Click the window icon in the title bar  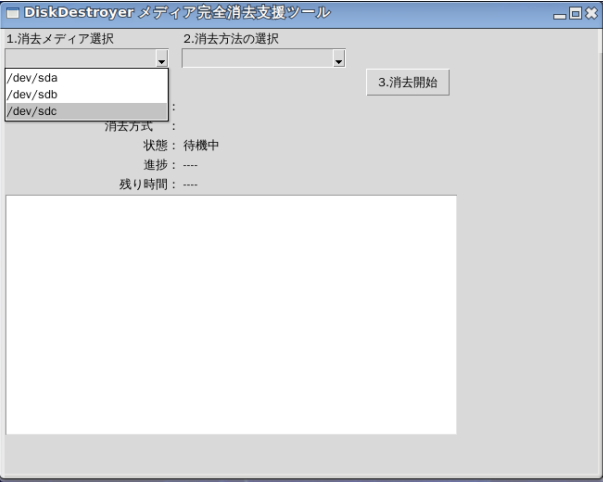13,13
